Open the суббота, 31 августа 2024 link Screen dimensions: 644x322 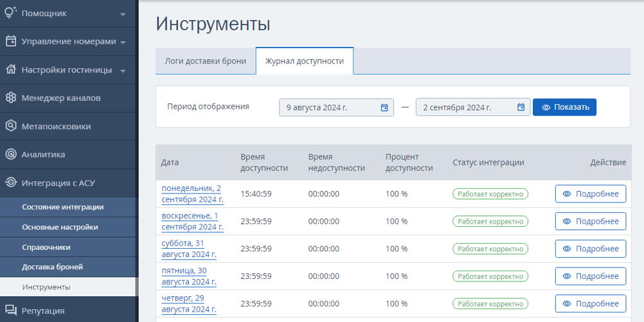pyautogui.click(x=189, y=249)
